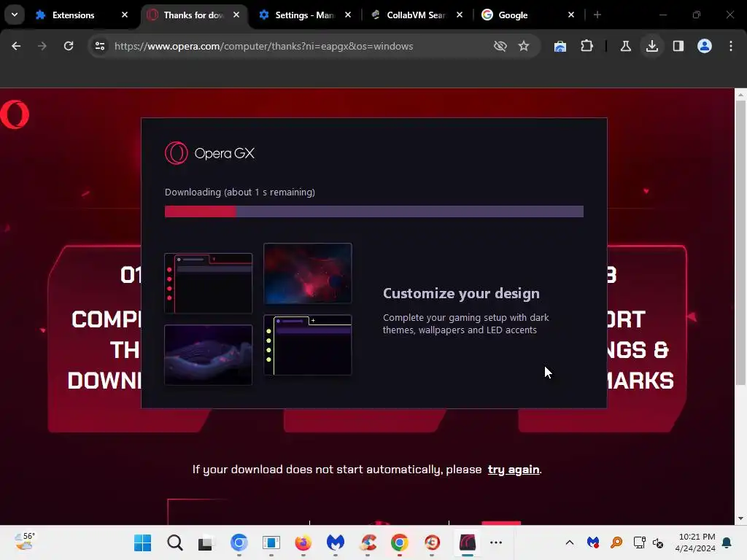Open Windows taskbar Search
The height and width of the screenshot is (560, 747).
pos(175,542)
